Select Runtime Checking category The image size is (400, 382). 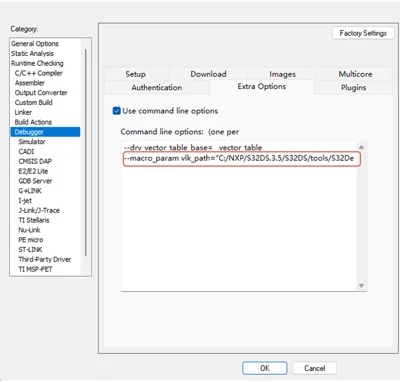click(x=37, y=63)
